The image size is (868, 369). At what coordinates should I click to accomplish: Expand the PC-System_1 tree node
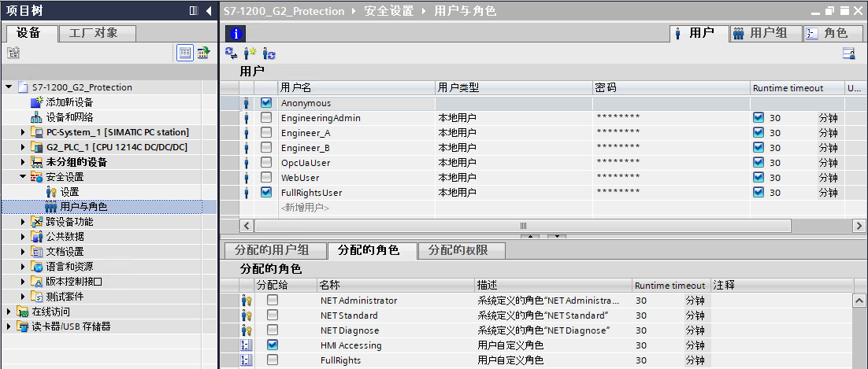[24, 132]
